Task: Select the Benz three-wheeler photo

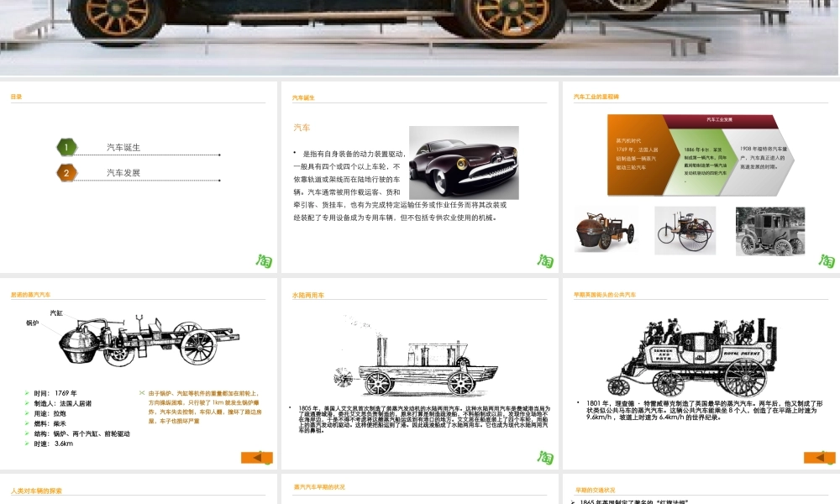Action: [x=685, y=231]
